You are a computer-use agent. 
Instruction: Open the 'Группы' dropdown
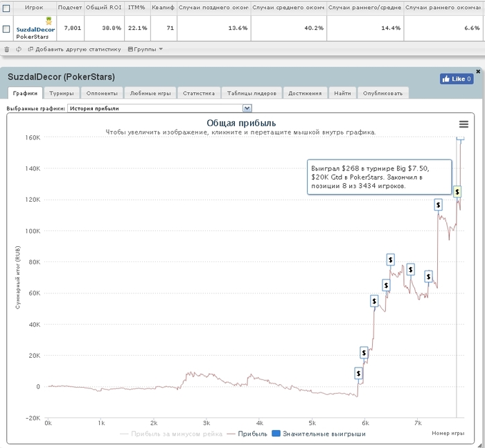point(145,49)
